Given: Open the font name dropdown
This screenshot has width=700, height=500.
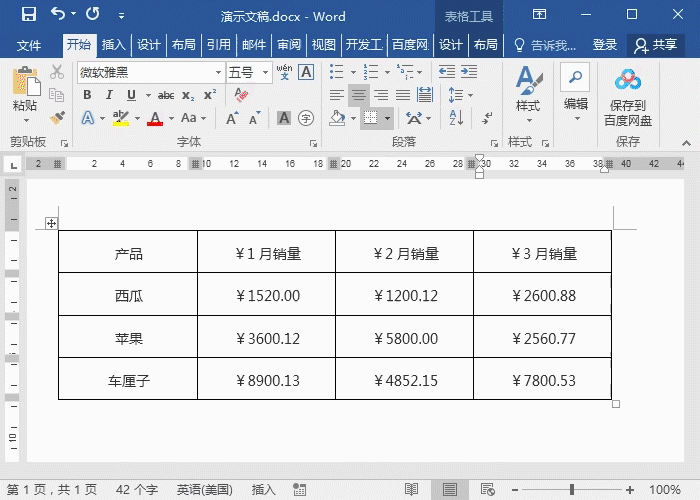Looking at the screenshot, I should click(x=218, y=72).
